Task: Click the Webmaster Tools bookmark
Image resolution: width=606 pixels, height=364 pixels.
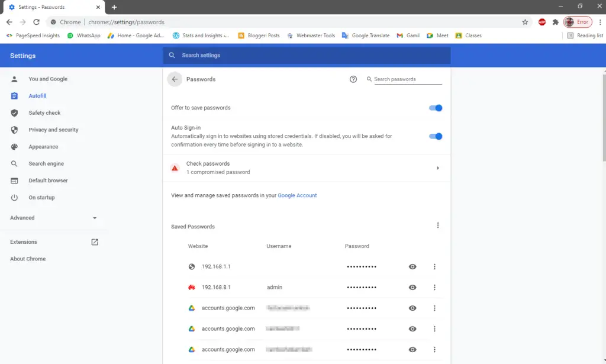Action: tap(311, 36)
